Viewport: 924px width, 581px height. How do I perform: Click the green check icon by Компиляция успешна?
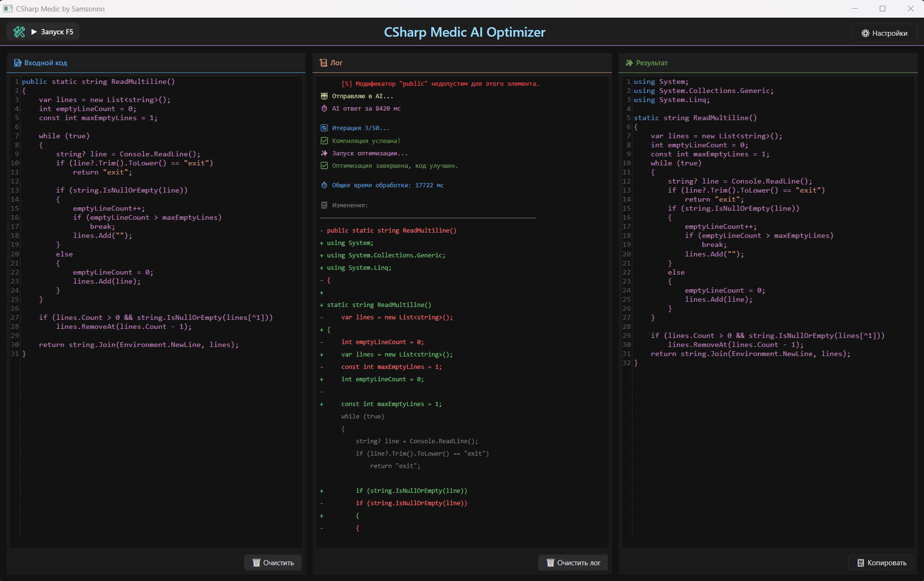tap(324, 141)
